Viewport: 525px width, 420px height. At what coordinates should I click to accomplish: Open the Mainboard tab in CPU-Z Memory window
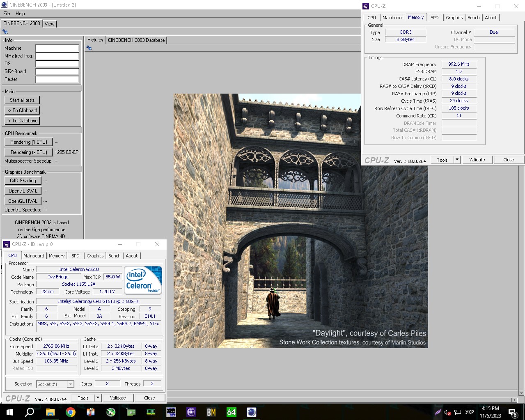pos(393,18)
